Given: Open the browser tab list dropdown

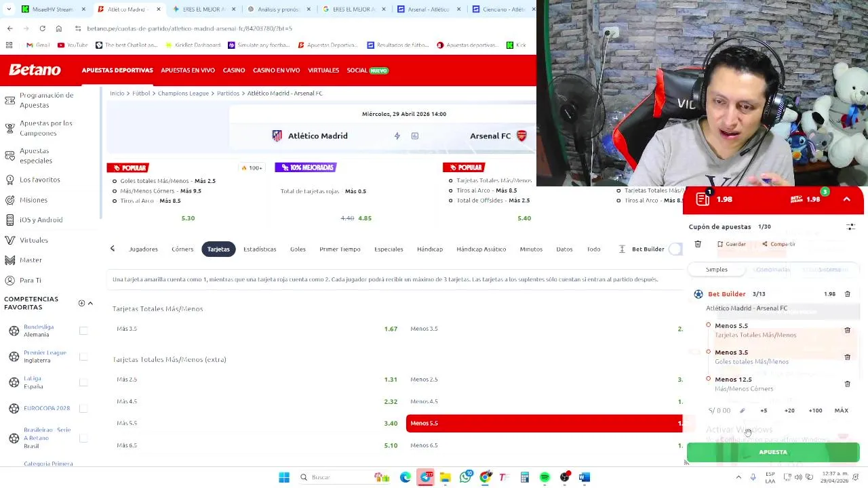Looking at the screenshot, I should (9, 9).
